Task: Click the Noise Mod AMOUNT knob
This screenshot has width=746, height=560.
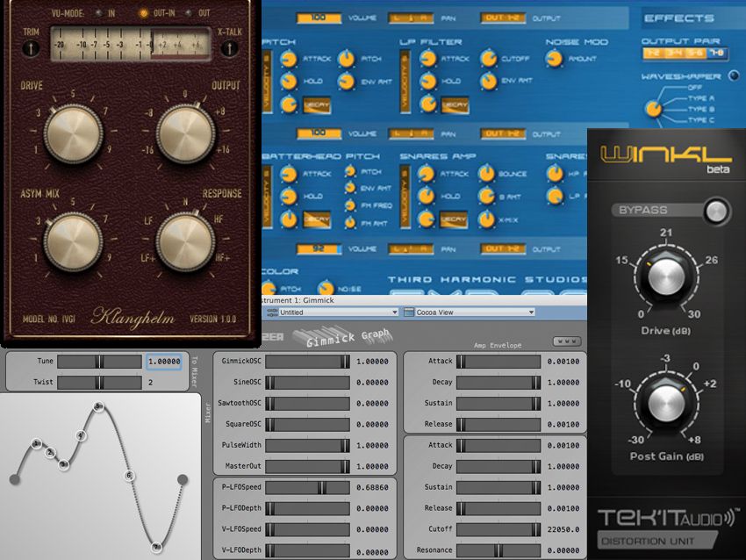Action: [555, 59]
